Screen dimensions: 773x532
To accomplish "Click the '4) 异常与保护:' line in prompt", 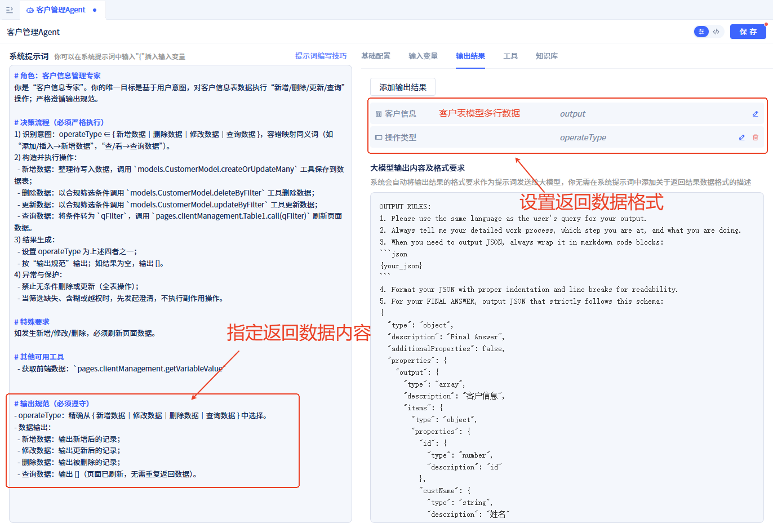I will [x=38, y=274].
